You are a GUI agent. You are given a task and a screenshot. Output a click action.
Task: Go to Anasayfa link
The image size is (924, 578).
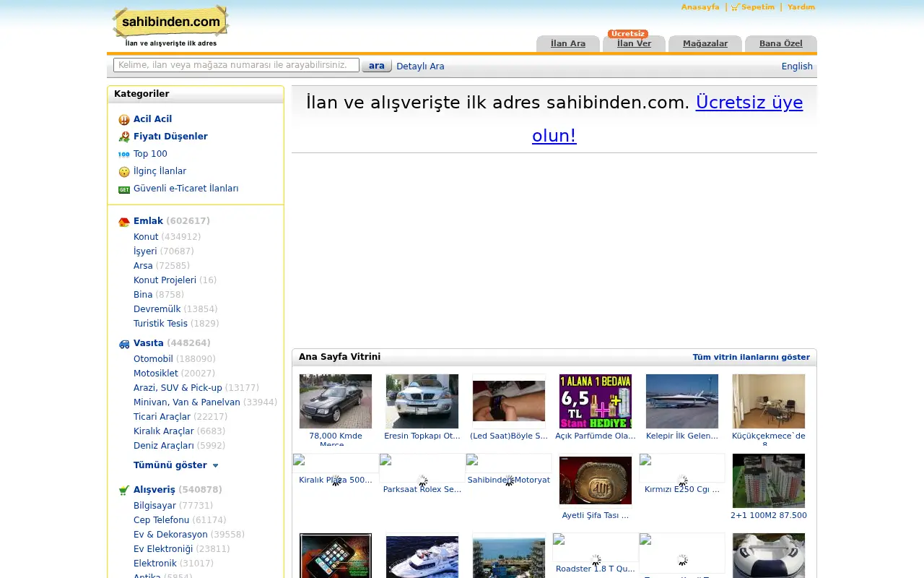700,7
